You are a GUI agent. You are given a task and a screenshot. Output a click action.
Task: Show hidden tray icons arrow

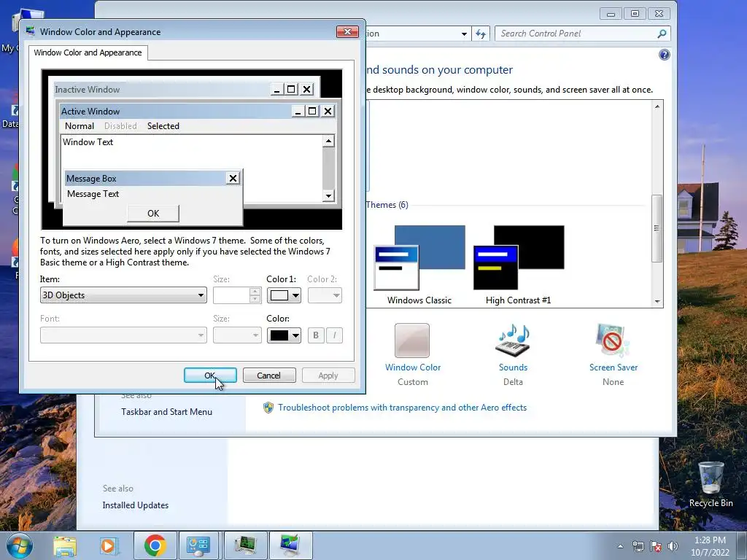tap(620, 546)
